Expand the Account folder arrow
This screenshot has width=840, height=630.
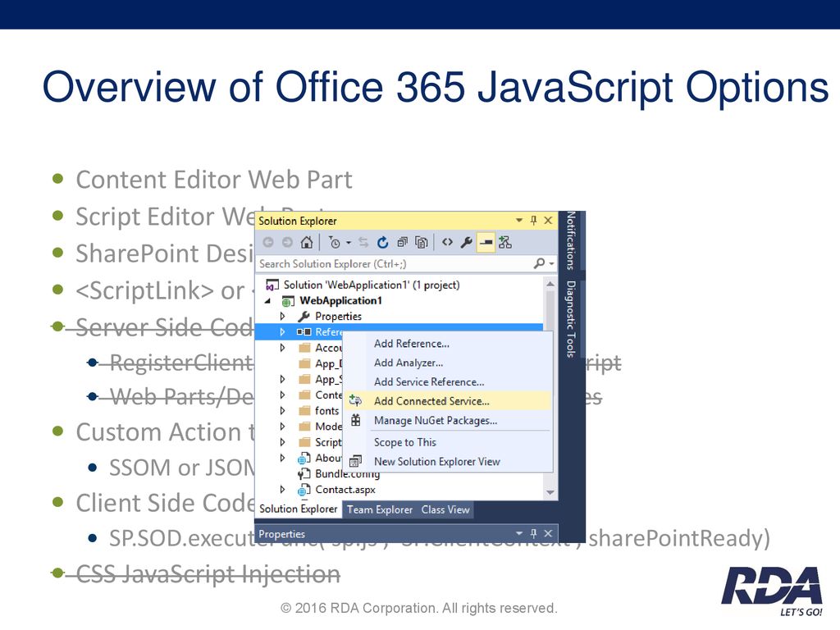pos(282,348)
